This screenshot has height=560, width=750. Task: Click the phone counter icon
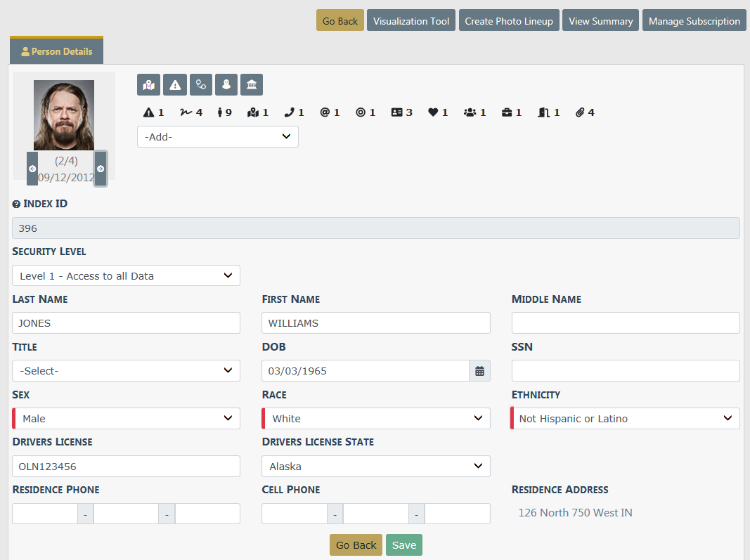pos(289,112)
